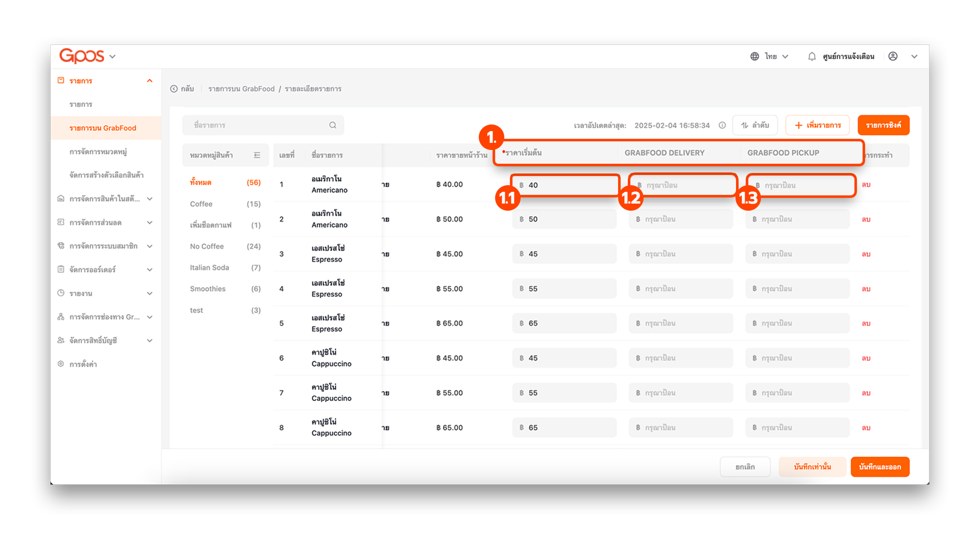Edit default price 40 for row 1
Viewport: 980px width, 551px height.
click(x=565, y=185)
